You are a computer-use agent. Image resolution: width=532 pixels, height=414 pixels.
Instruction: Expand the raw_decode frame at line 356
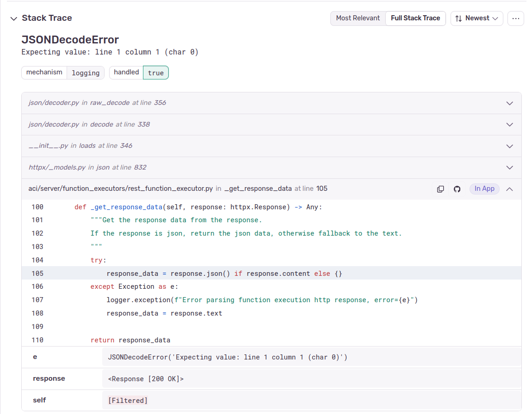509,103
